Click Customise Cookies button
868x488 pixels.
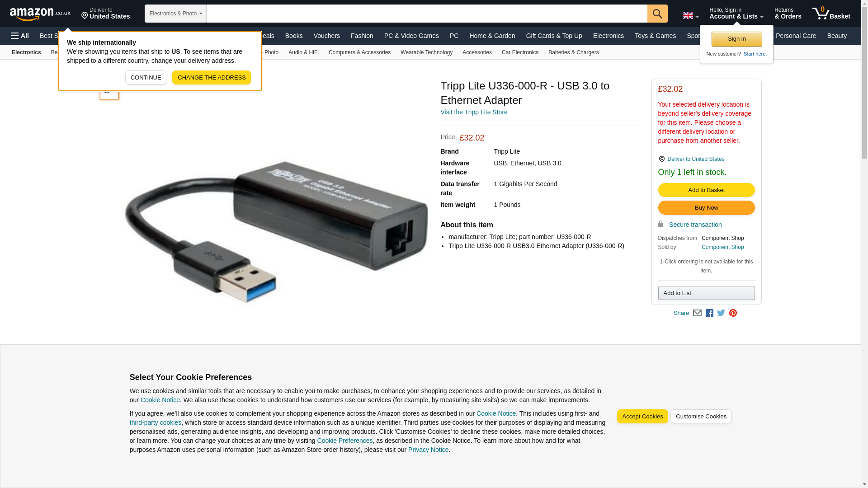(x=701, y=417)
